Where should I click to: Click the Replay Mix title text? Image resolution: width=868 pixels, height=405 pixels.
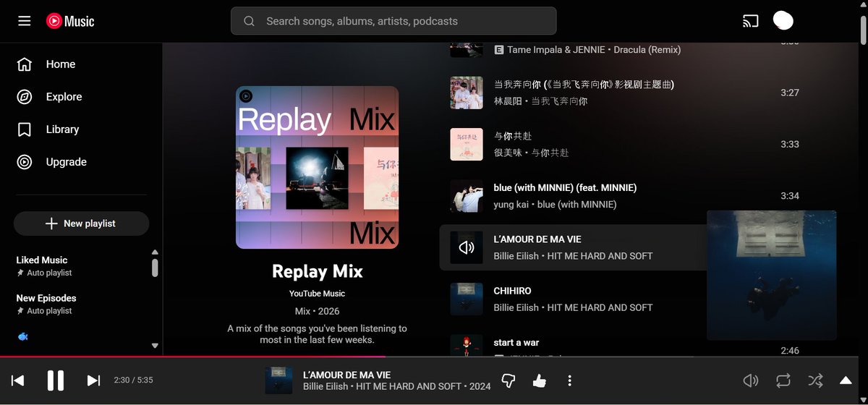pos(317,271)
